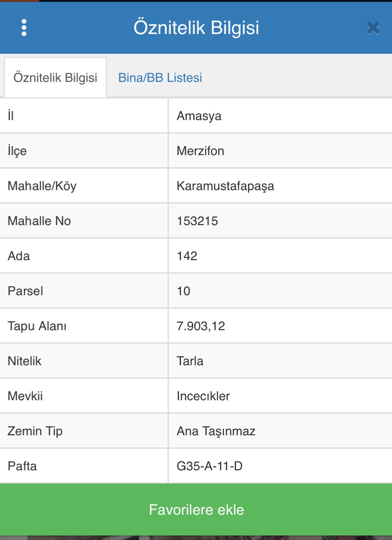Click the Mahalle/Köy row label
The width and height of the screenshot is (392, 540).
pyautogui.click(x=42, y=186)
